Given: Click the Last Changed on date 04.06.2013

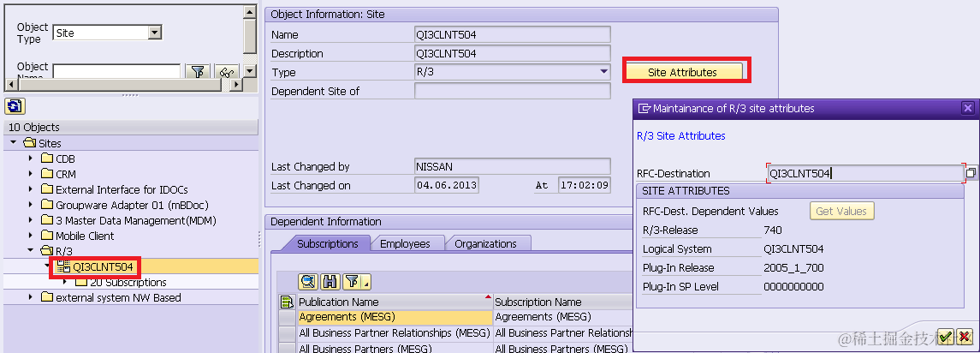Looking at the screenshot, I should click(x=446, y=185).
